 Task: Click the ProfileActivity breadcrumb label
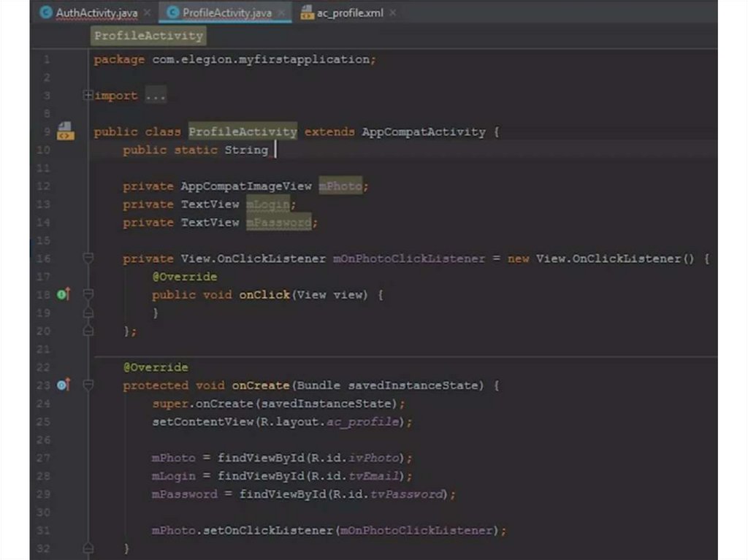click(148, 36)
